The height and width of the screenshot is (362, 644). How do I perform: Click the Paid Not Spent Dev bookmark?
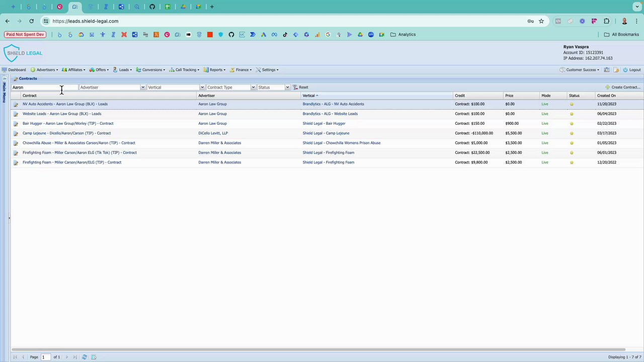pyautogui.click(x=25, y=35)
